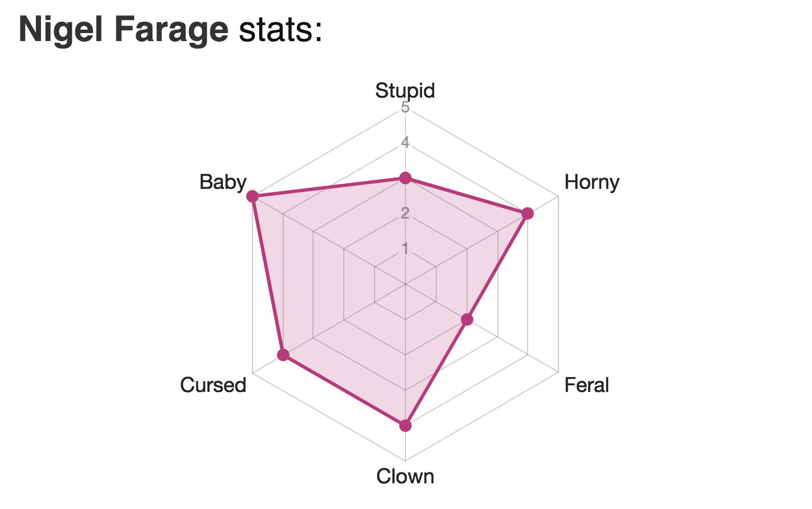Click the scale tick label 1
Screen dimensions: 812x509
(405, 248)
